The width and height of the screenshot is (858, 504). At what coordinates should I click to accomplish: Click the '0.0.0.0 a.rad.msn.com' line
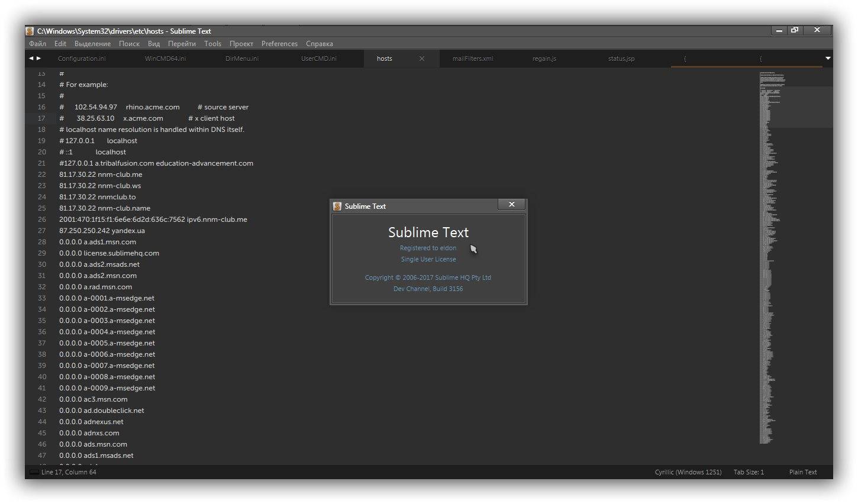tap(96, 287)
